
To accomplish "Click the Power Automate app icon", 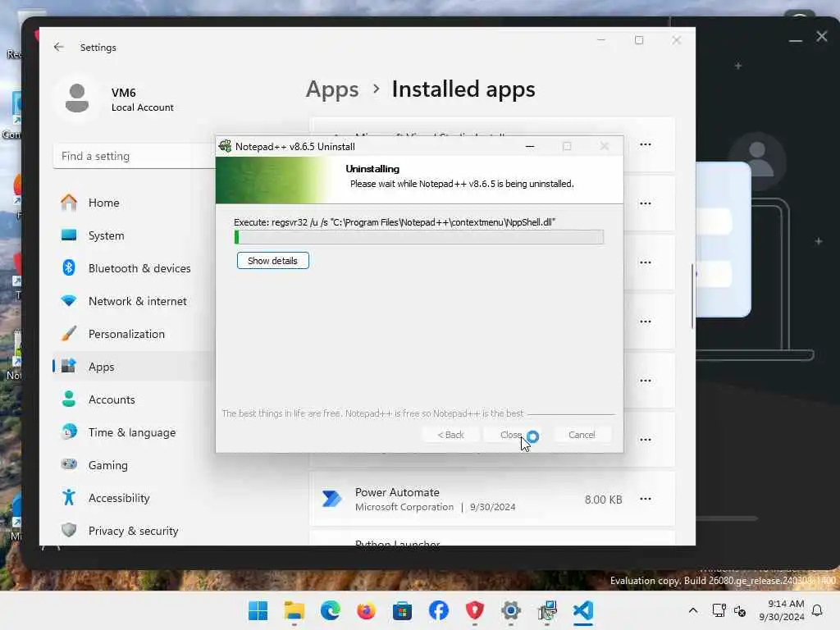I will tap(331, 499).
